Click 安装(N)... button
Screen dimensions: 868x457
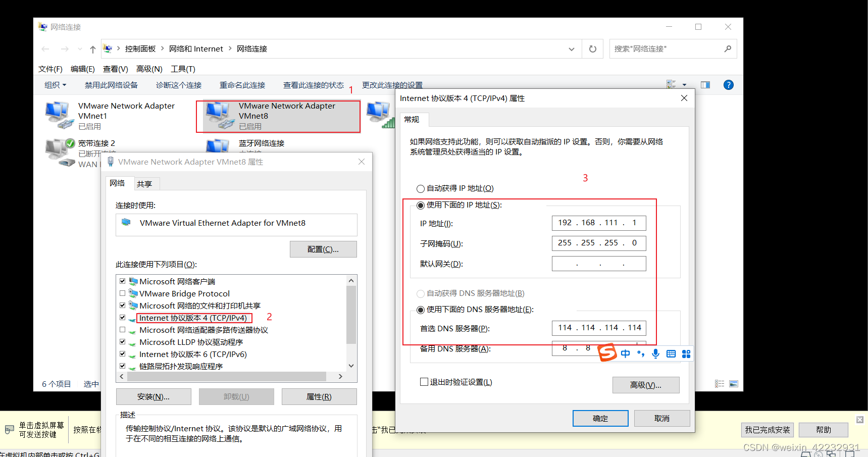(154, 396)
